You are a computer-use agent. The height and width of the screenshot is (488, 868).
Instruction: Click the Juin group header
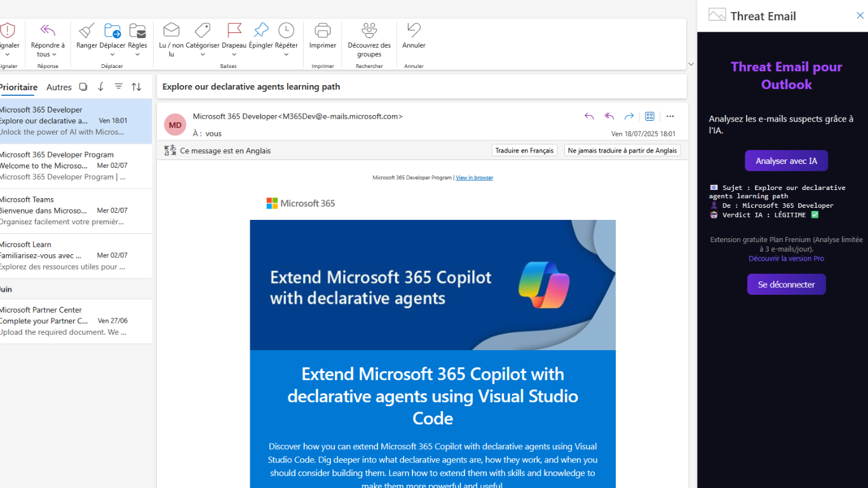(76, 289)
